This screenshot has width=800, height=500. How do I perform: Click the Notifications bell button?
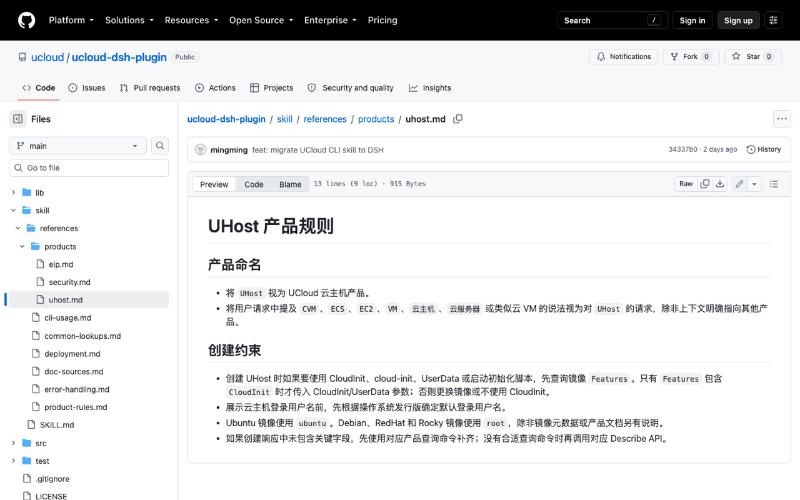624,57
